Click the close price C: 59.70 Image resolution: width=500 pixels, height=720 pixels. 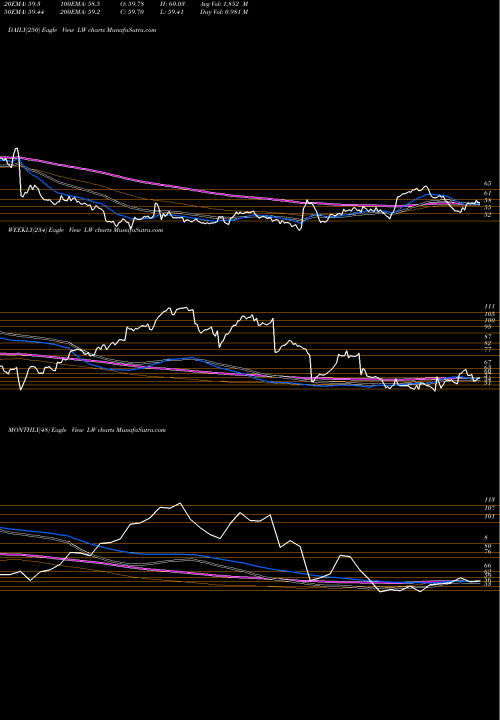(132, 12)
